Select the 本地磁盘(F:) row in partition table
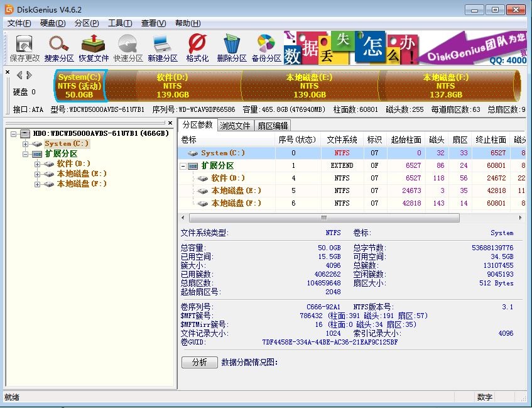 tap(236, 203)
